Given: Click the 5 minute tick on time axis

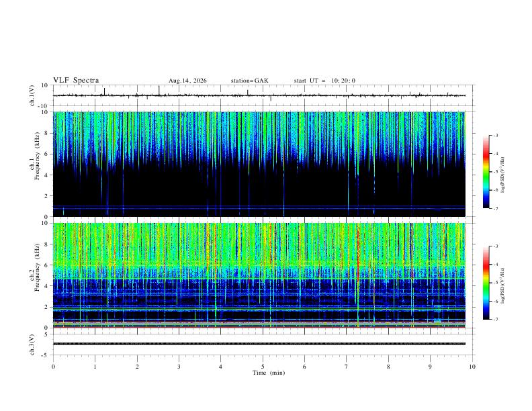Looking at the screenshot, I should pyautogui.click(x=263, y=367).
